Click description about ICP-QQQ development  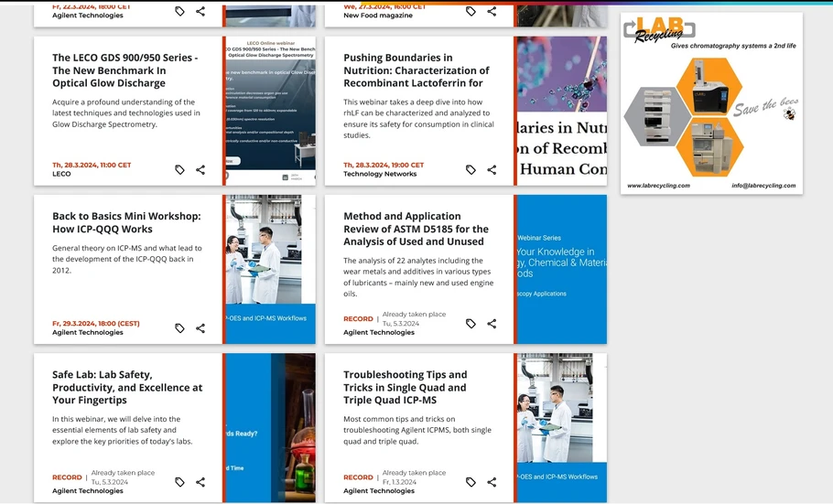point(127,259)
